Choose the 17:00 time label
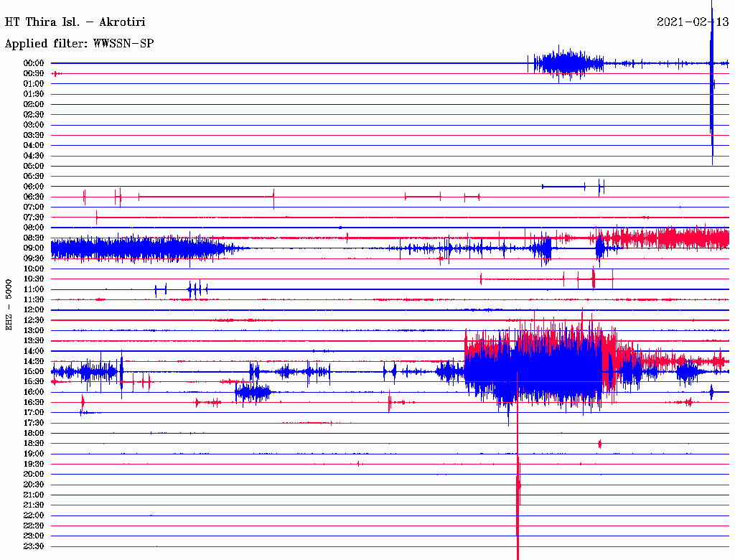The image size is (735, 560). click(34, 413)
